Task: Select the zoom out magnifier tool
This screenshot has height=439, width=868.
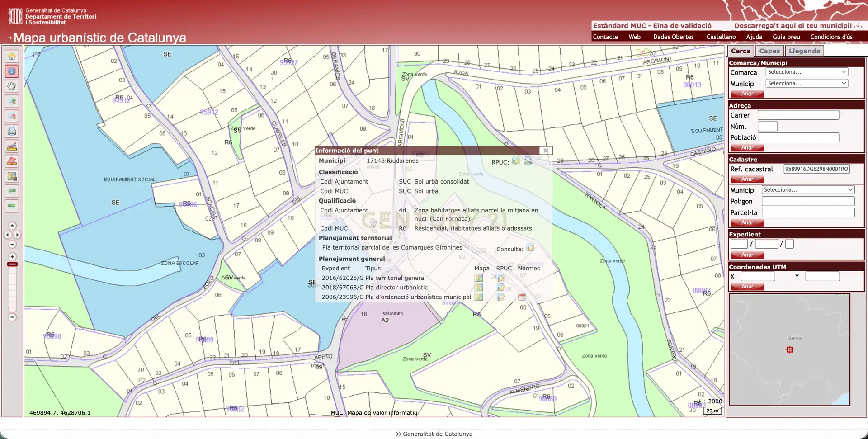Action: click(12, 116)
